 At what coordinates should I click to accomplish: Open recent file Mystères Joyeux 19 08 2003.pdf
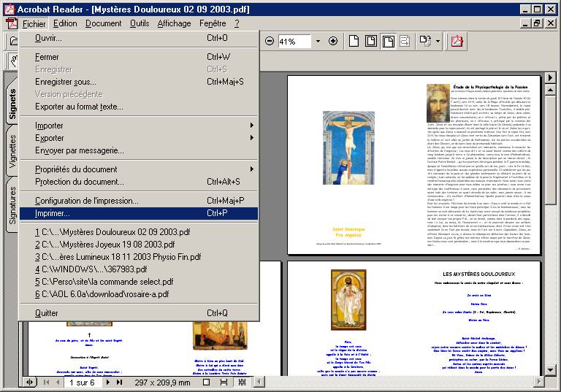[139, 245]
